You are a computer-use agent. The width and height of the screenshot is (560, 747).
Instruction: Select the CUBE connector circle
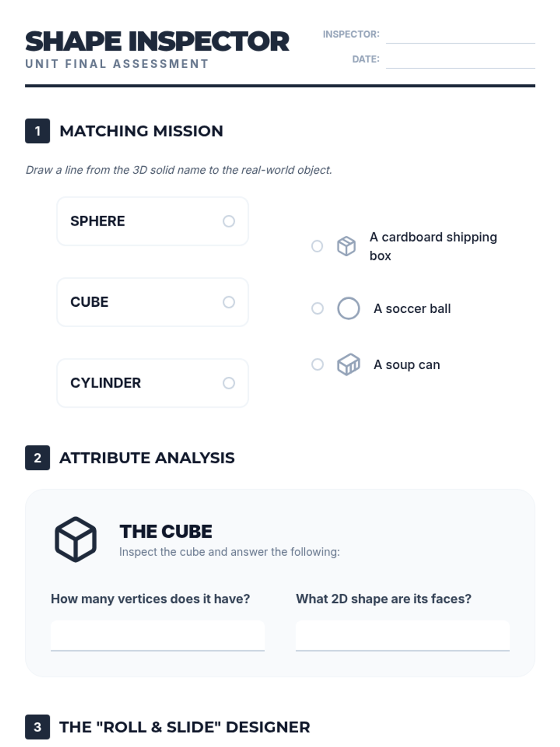[229, 302]
